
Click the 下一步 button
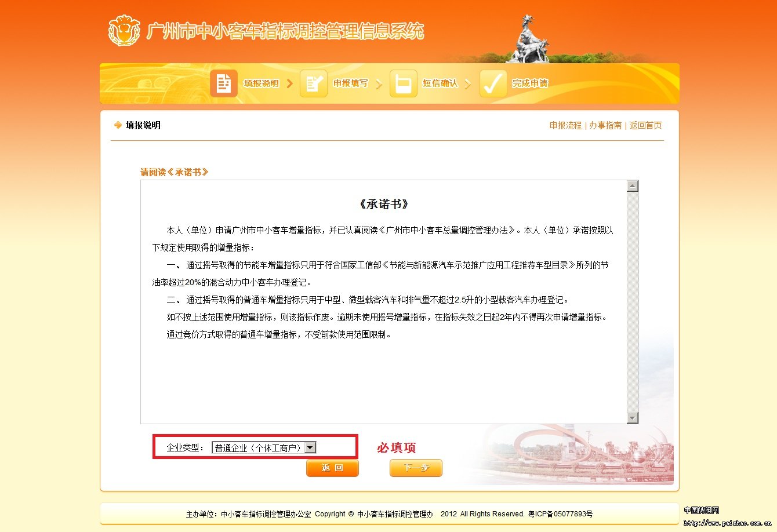click(416, 468)
